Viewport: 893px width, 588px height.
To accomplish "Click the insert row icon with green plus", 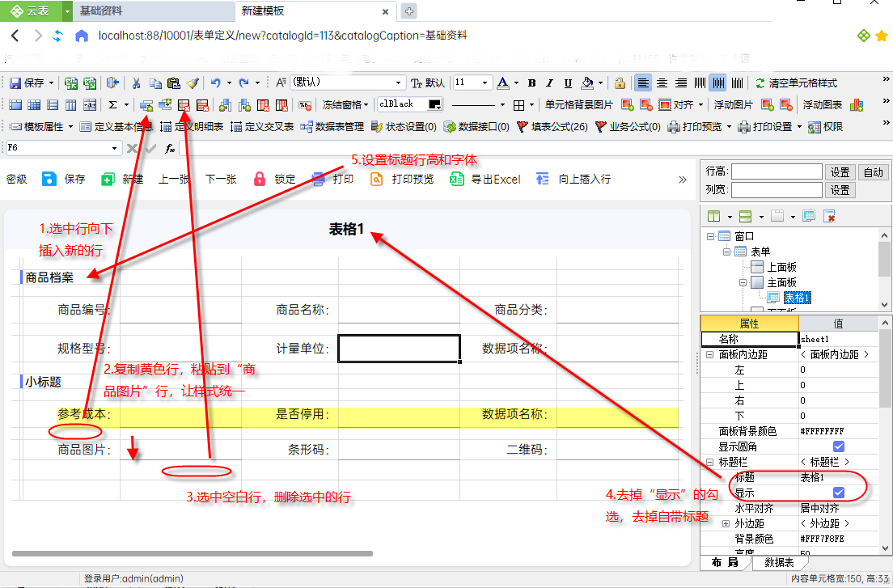I will [x=146, y=104].
